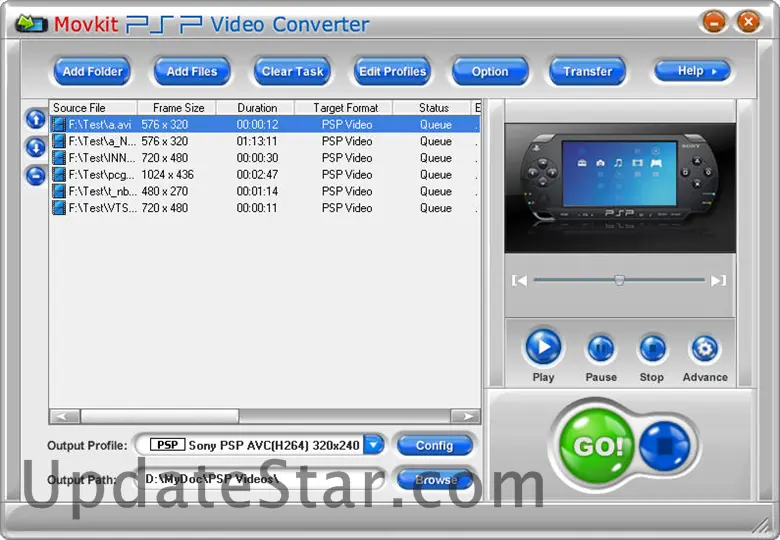This screenshot has width=780, height=540.
Task: Click the Clear Task button
Action: pyautogui.click(x=292, y=71)
